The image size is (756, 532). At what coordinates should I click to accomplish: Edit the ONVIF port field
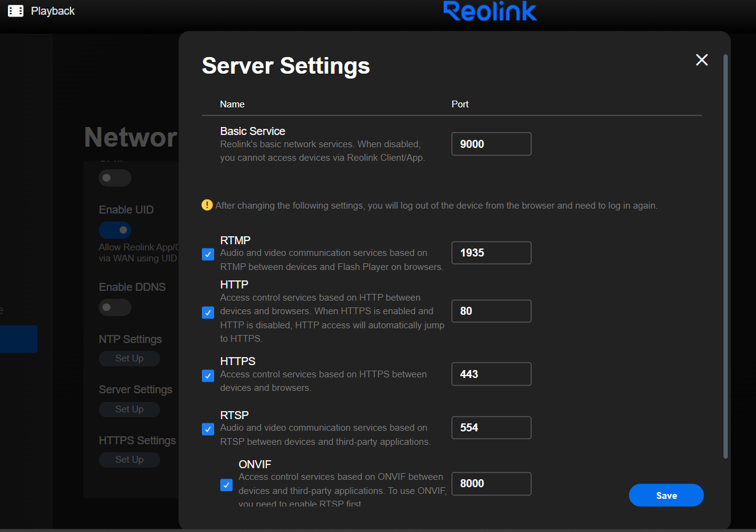point(492,484)
